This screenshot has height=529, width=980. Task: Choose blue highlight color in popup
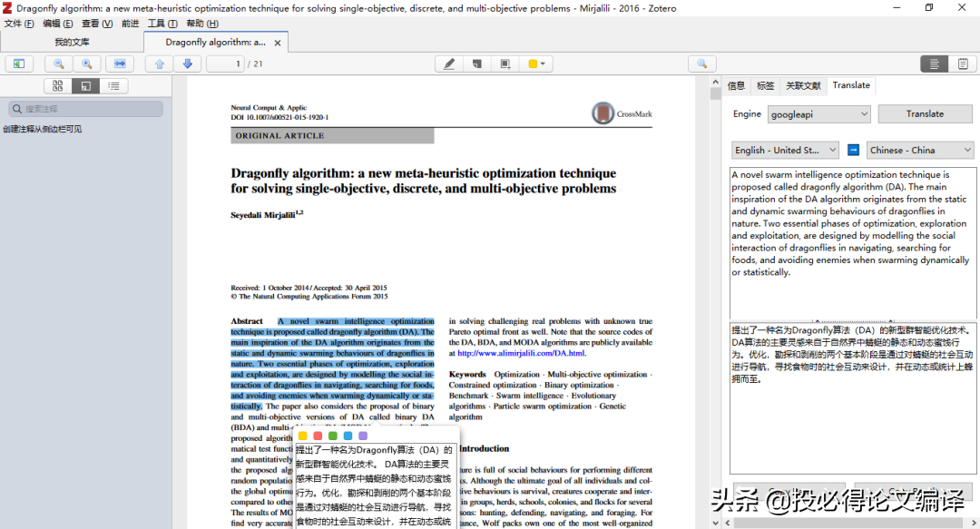coord(348,436)
